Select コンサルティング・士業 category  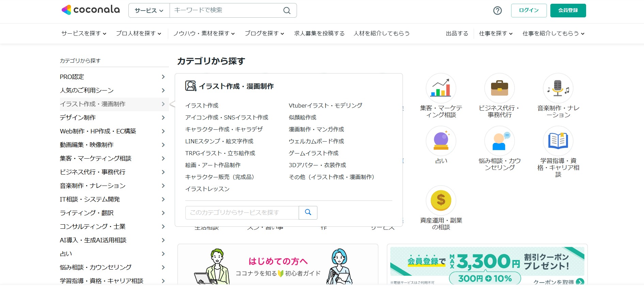tap(114, 227)
